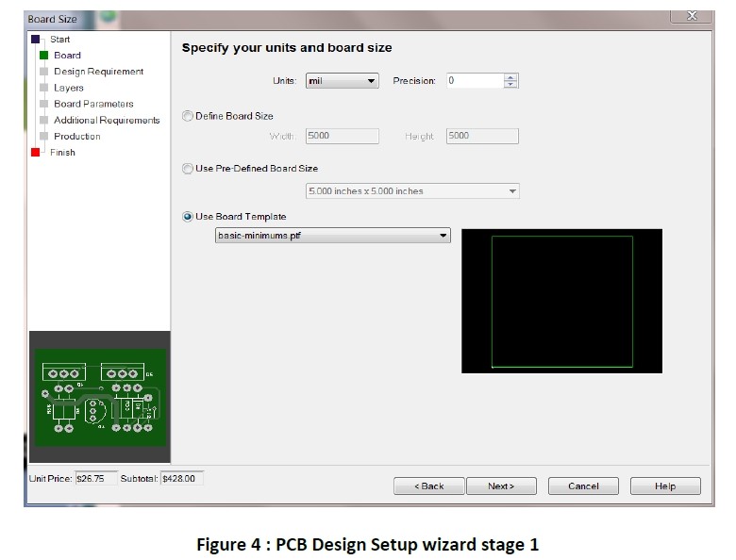This screenshot has width=736, height=560.
Task: Click the gray Additional Requirements step icon
Action: tap(43, 120)
